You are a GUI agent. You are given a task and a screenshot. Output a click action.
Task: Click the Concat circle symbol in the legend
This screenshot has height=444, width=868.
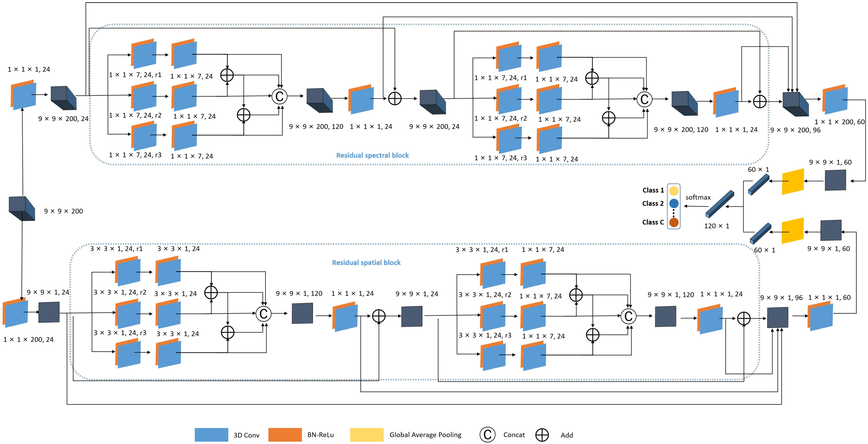(488, 435)
